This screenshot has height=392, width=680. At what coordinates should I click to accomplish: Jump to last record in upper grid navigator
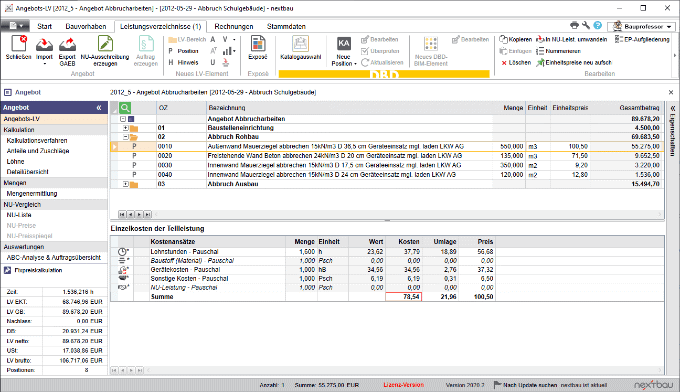point(148,215)
